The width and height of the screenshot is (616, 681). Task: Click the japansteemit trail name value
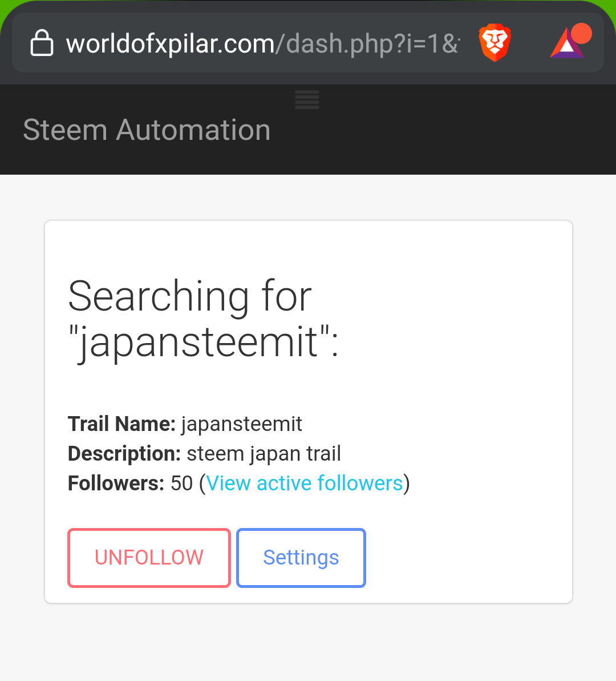click(242, 424)
